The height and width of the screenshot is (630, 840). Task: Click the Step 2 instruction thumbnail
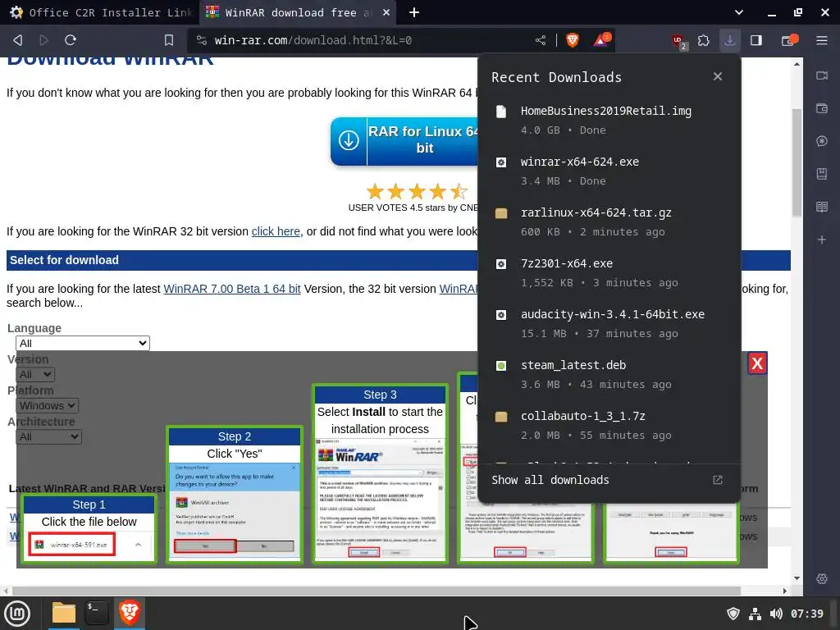(x=235, y=495)
